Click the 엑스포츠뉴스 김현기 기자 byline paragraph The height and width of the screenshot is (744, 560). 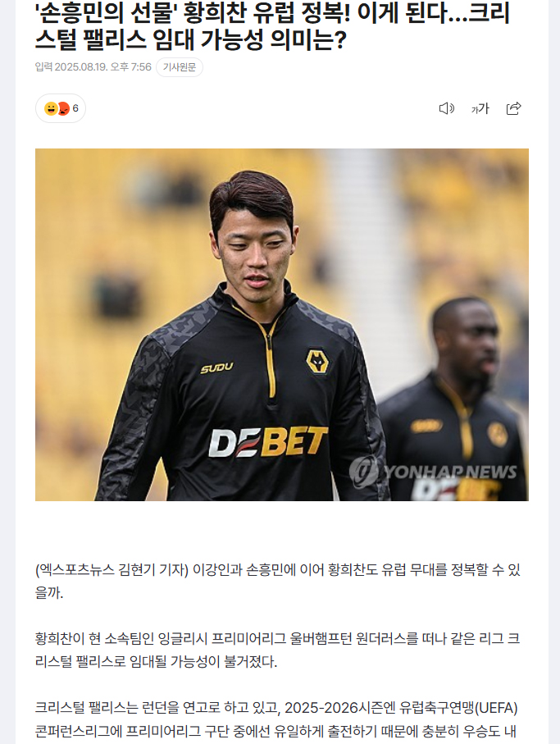point(278,581)
